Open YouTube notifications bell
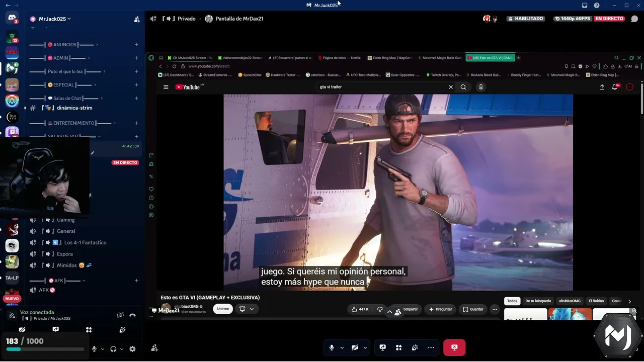Image resolution: width=644 pixels, height=362 pixels. coord(615,87)
